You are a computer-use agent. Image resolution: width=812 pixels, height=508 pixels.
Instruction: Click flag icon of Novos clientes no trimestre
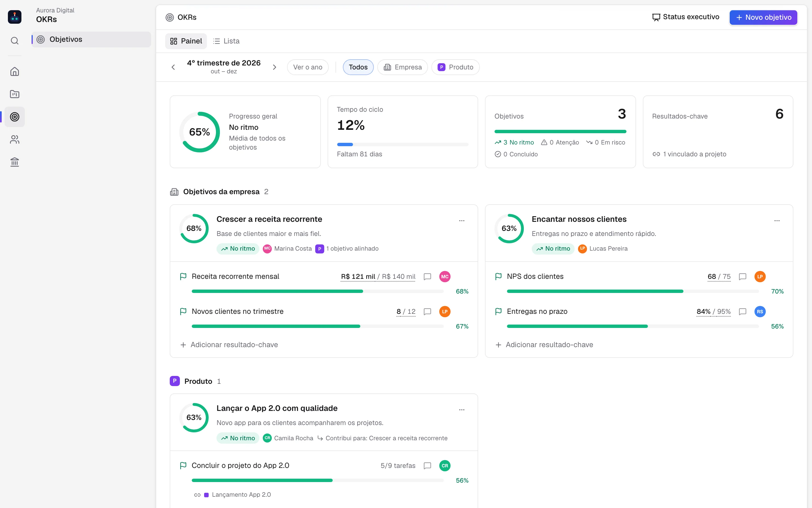click(183, 312)
